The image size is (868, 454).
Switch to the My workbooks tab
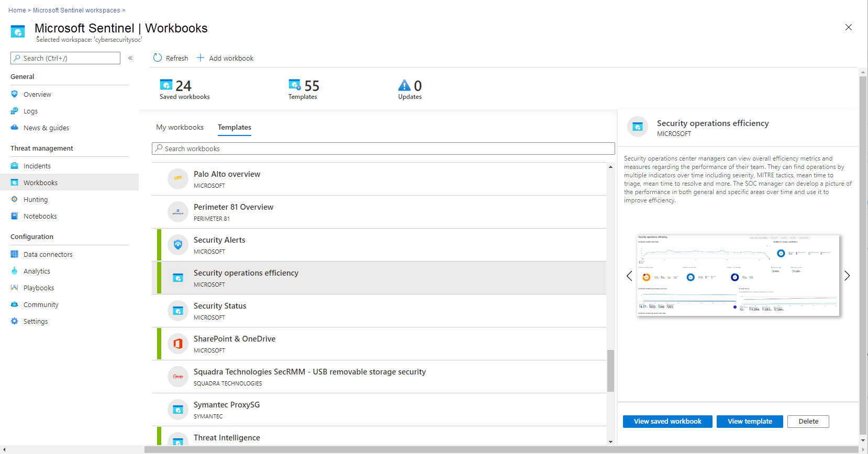[180, 127]
